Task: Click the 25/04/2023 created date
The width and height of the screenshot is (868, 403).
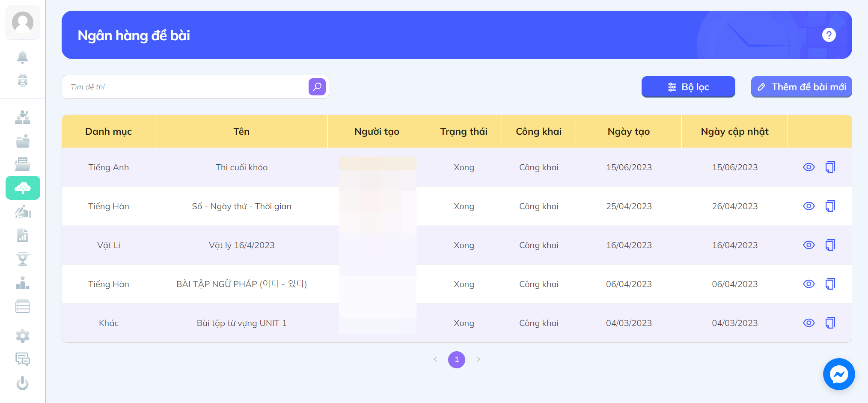Action: click(x=629, y=206)
